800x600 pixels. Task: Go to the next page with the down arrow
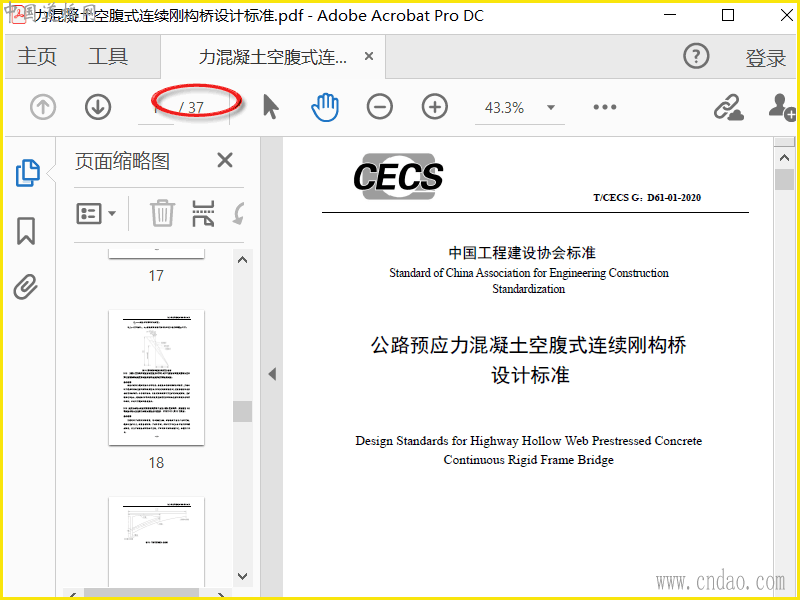(98, 107)
